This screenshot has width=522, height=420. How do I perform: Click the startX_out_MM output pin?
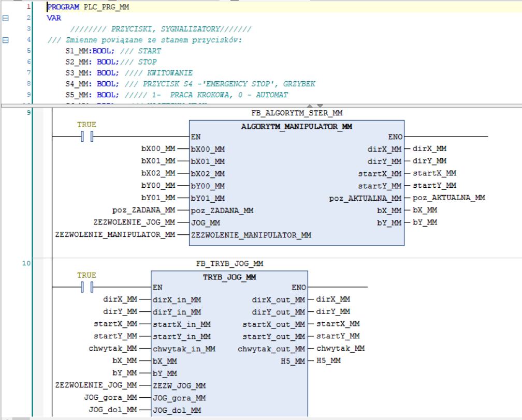pyautogui.click(x=273, y=324)
